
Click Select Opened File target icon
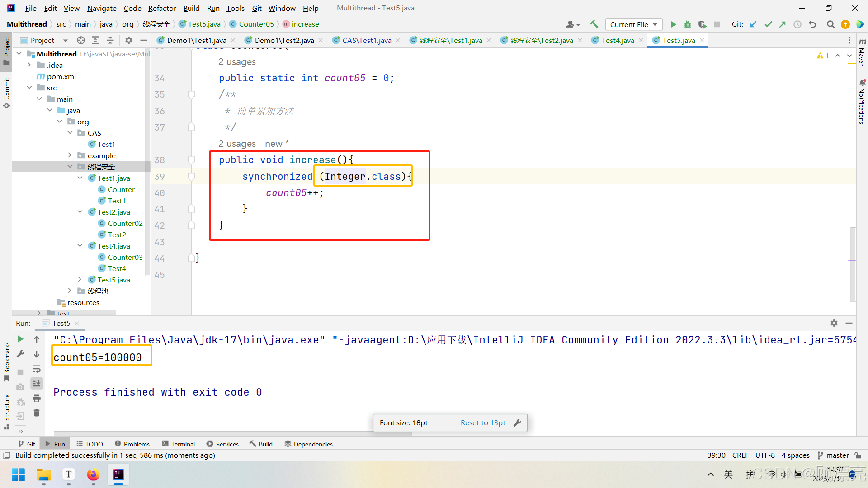point(81,40)
